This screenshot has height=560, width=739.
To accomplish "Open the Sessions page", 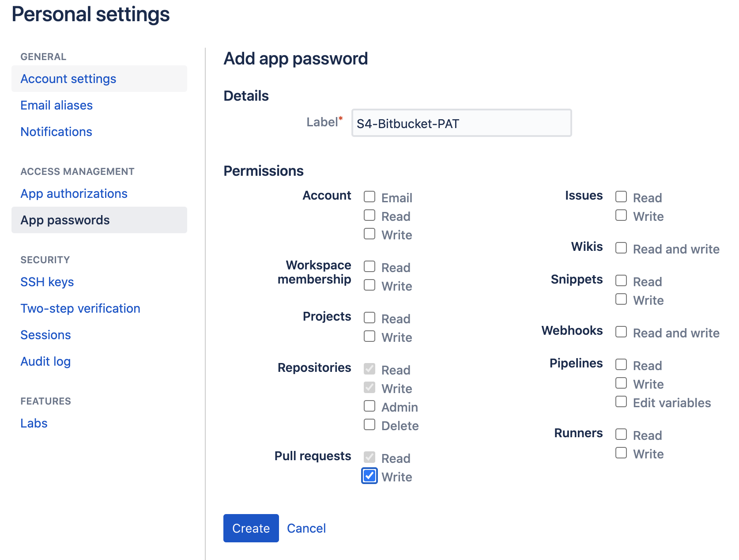I will (45, 335).
